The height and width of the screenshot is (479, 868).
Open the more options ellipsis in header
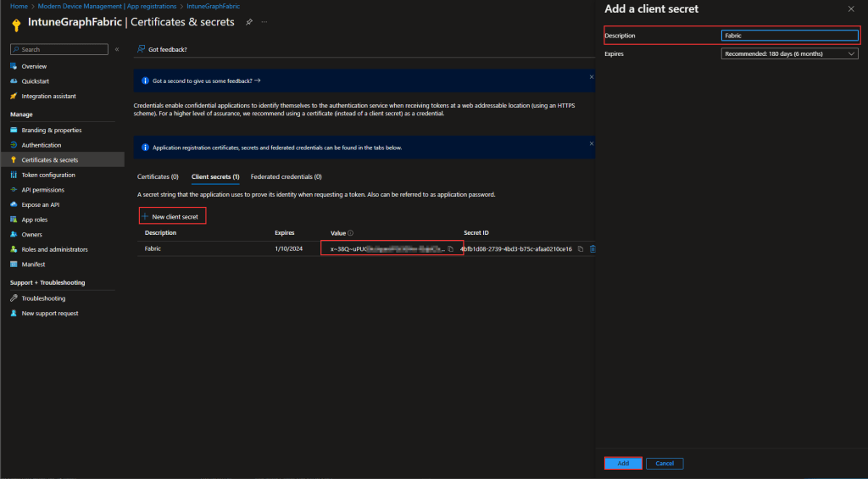coord(264,21)
